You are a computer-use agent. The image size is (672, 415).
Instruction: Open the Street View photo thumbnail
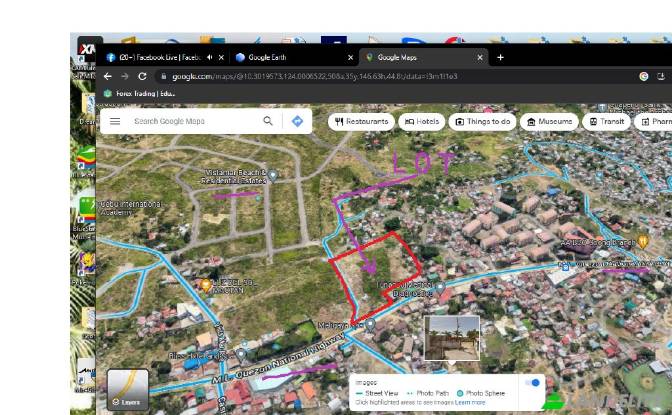click(x=452, y=338)
